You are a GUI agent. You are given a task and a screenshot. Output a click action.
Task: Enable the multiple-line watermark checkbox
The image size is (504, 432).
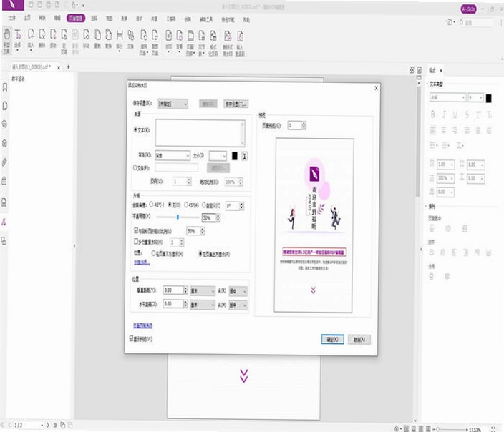coord(136,241)
